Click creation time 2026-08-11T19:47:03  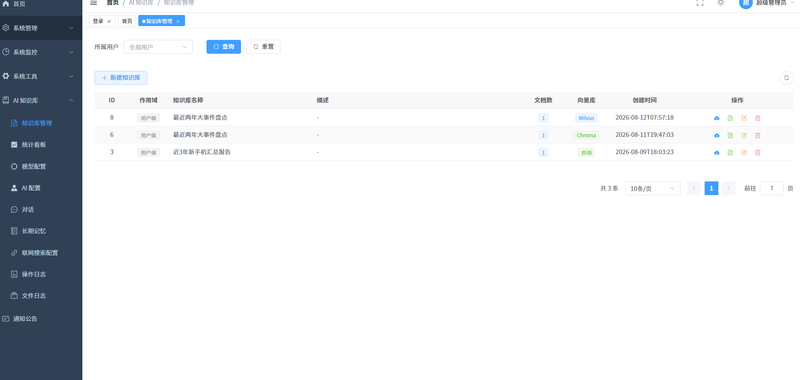644,135
